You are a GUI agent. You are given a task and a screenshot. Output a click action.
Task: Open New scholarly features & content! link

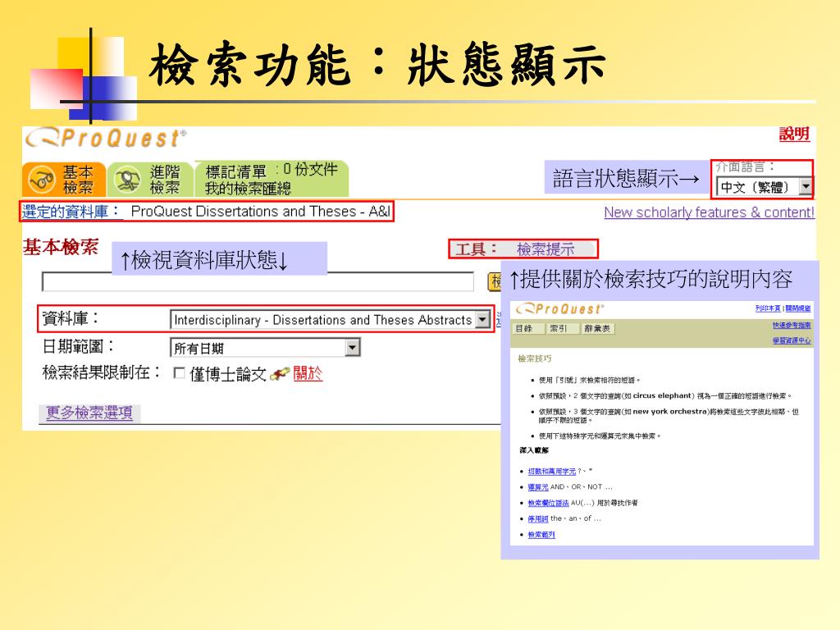pyautogui.click(x=710, y=212)
